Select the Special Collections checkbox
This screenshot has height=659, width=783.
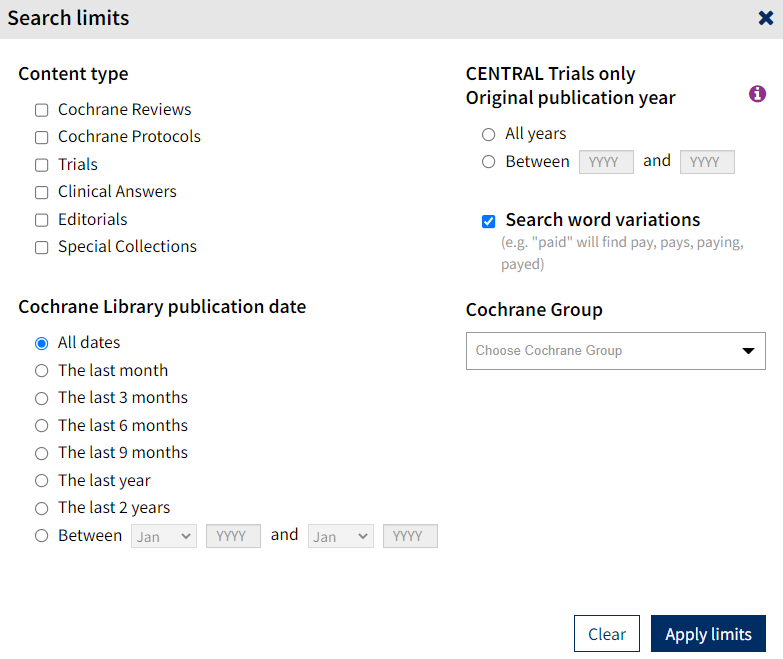click(41, 247)
